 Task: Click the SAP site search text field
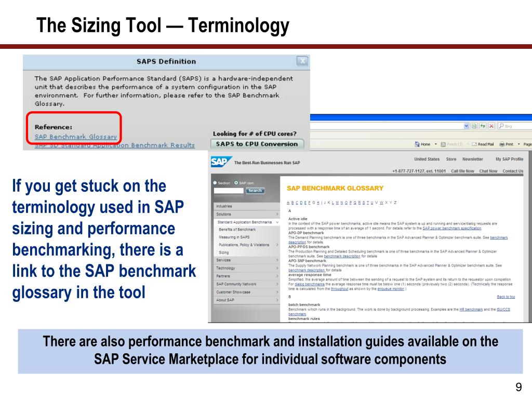click(x=229, y=191)
